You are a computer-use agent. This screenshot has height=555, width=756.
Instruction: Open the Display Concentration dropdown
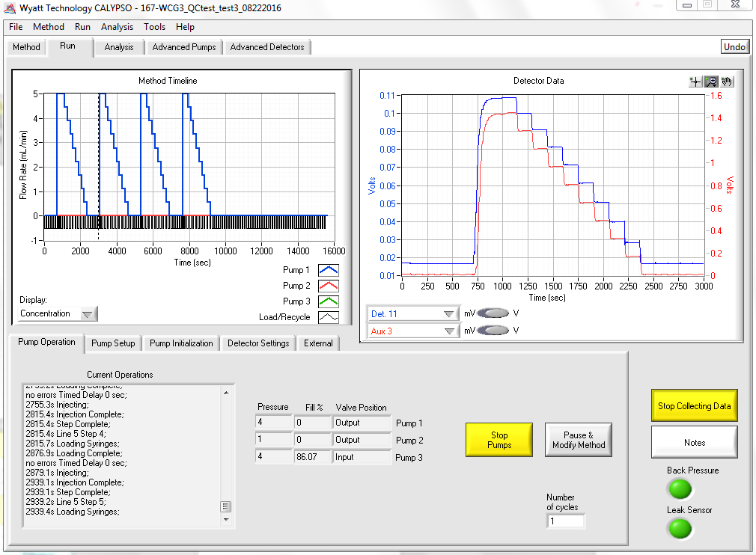(x=88, y=314)
